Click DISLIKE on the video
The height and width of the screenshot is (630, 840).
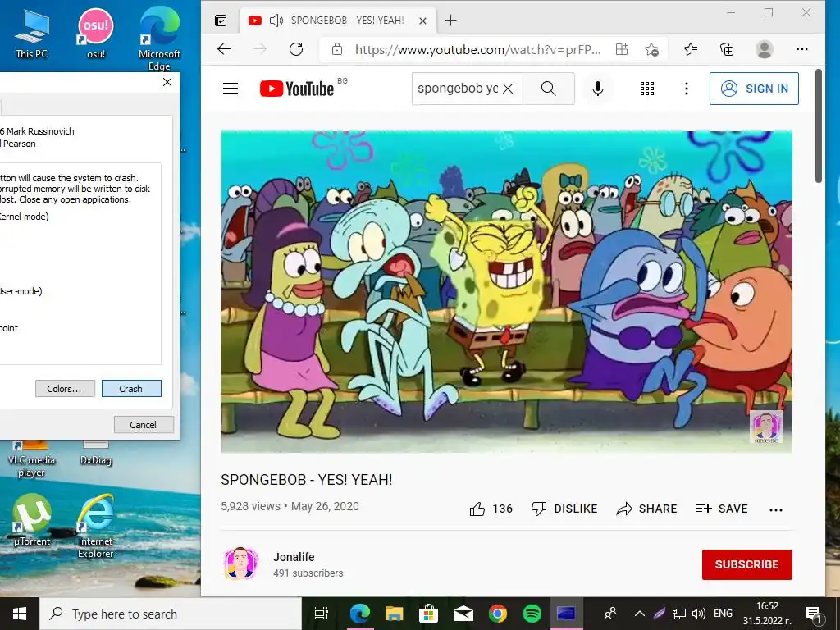pyautogui.click(x=564, y=509)
